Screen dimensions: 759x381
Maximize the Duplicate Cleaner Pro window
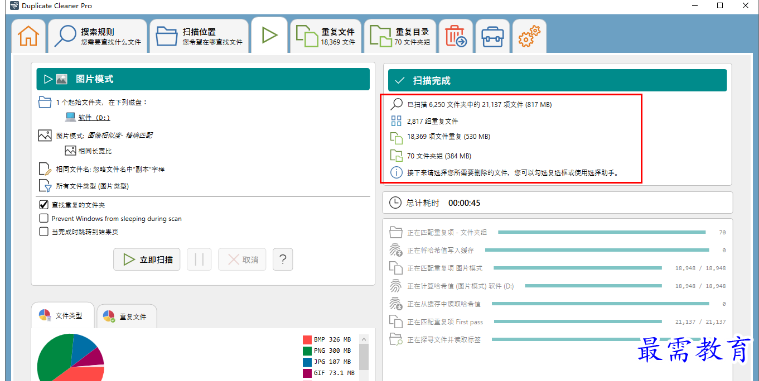[x=720, y=5]
